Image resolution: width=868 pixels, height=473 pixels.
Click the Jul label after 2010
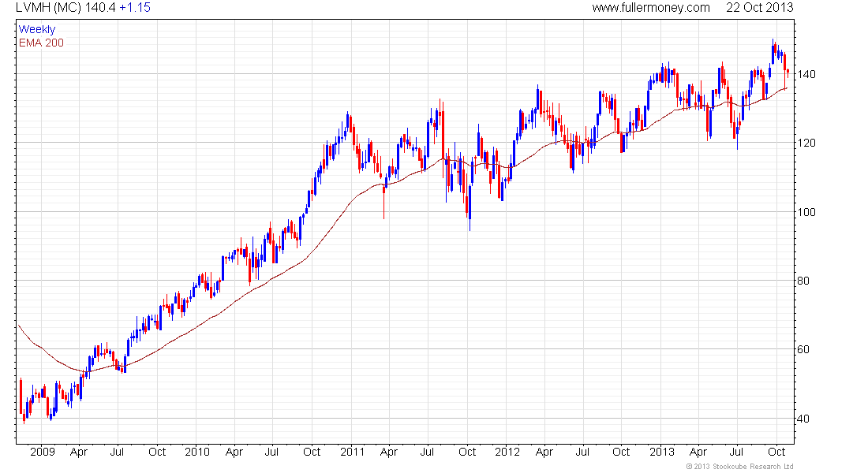pos(271,452)
